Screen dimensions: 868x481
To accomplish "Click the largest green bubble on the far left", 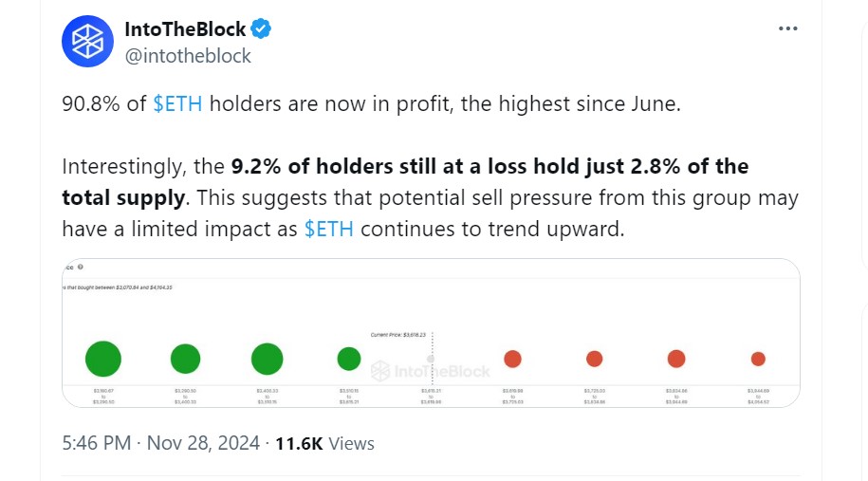I will coord(103,359).
